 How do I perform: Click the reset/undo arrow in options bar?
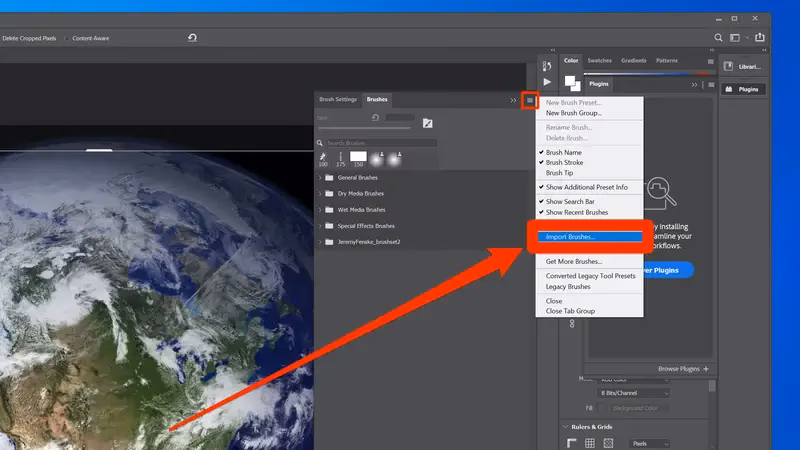[x=192, y=38]
